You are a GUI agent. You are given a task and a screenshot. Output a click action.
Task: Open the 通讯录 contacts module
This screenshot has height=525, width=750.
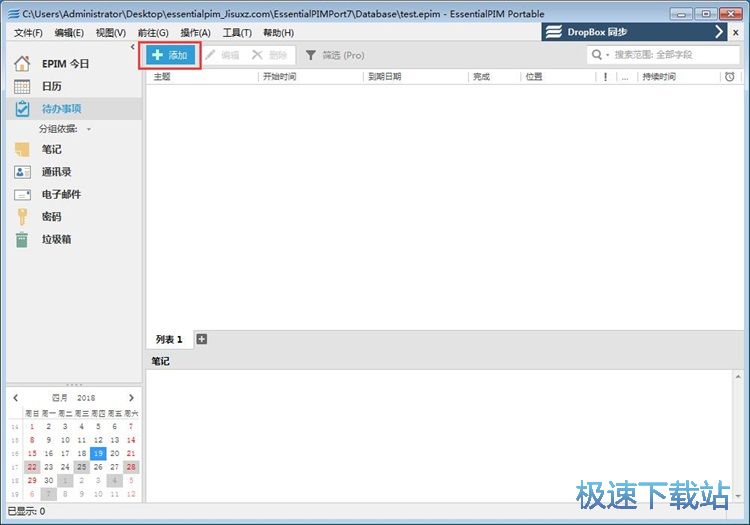(56, 172)
